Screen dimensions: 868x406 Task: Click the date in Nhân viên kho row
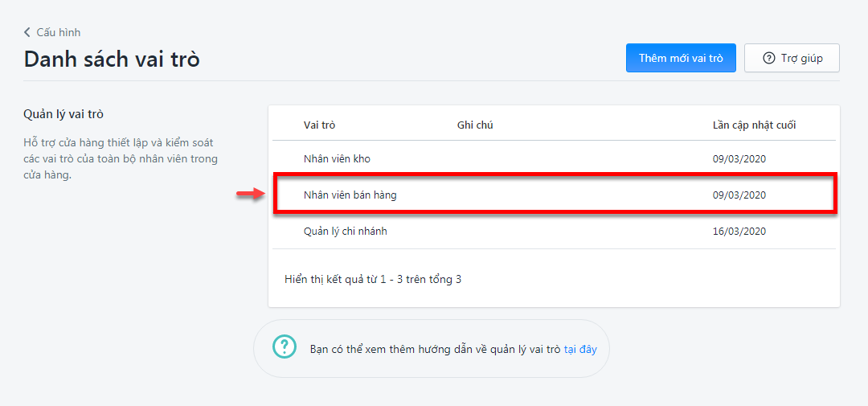[x=739, y=159]
